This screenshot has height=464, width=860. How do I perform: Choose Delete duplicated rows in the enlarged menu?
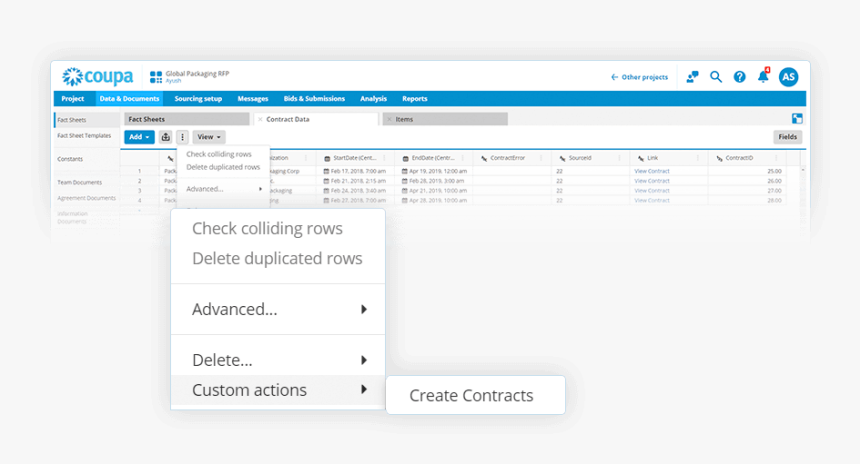pos(277,258)
